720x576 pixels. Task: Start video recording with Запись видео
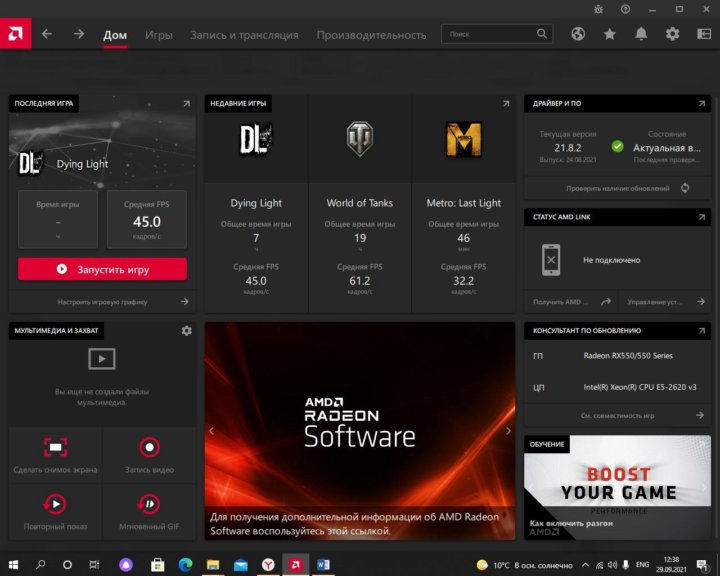point(149,448)
